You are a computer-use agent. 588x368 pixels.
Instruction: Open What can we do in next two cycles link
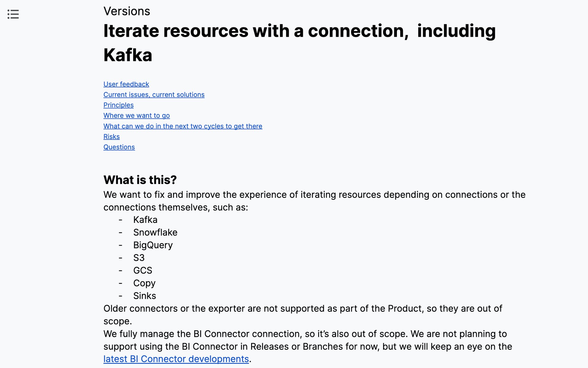tap(183, 126)
